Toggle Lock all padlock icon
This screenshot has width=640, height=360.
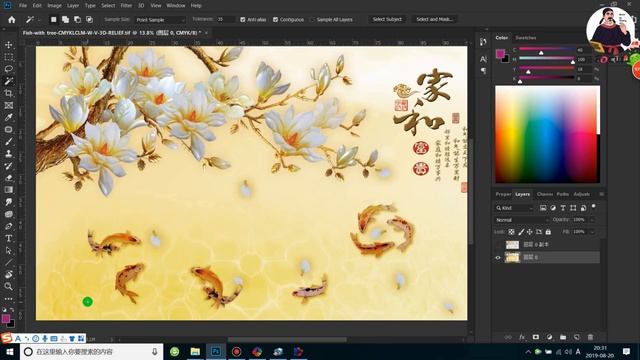tap(548, 232)
